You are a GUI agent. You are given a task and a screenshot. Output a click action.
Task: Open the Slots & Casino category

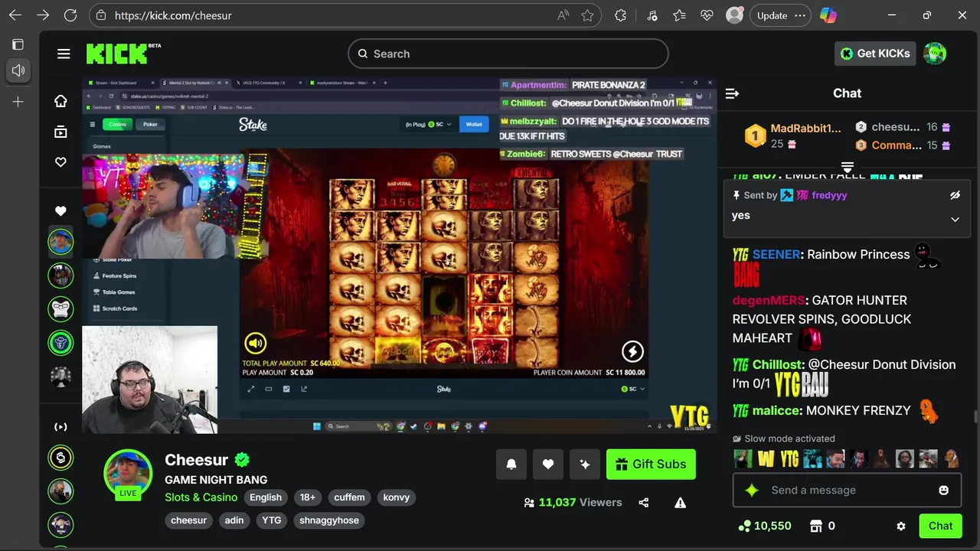(x=201, y=497)
